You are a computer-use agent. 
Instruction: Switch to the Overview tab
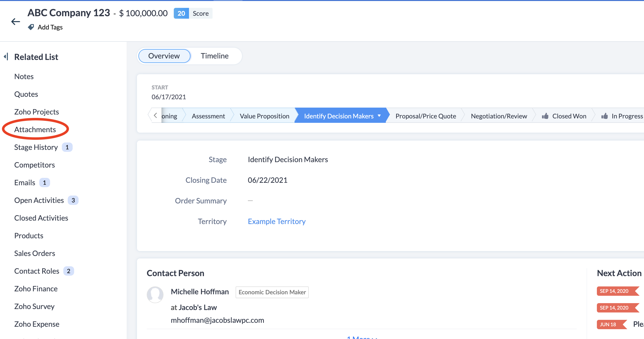pos(164,56)
